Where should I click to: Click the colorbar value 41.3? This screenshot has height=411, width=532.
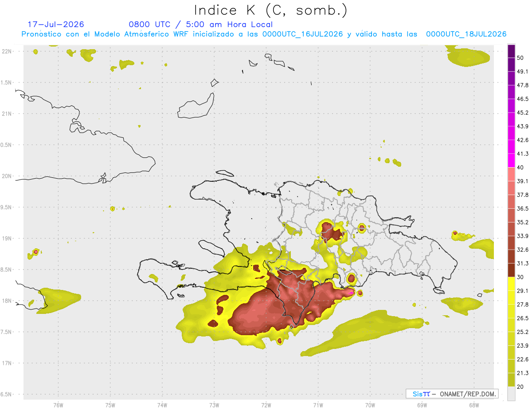click(x=523, y=154)
